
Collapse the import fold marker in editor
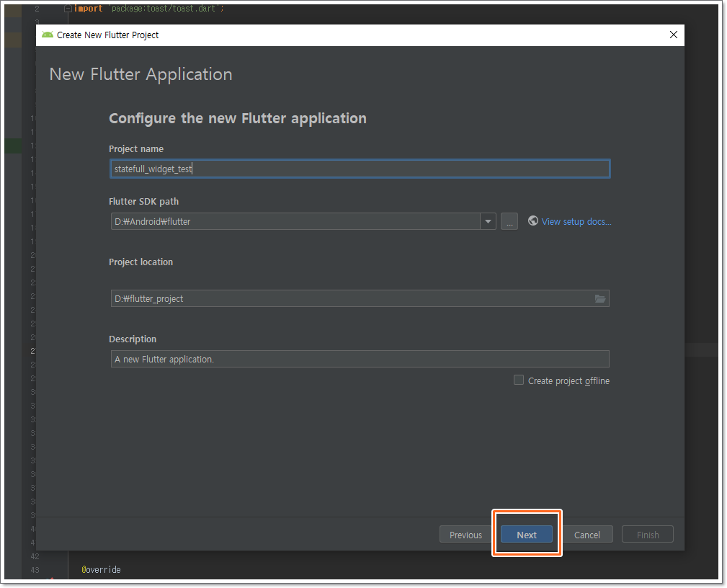(68, 9)
